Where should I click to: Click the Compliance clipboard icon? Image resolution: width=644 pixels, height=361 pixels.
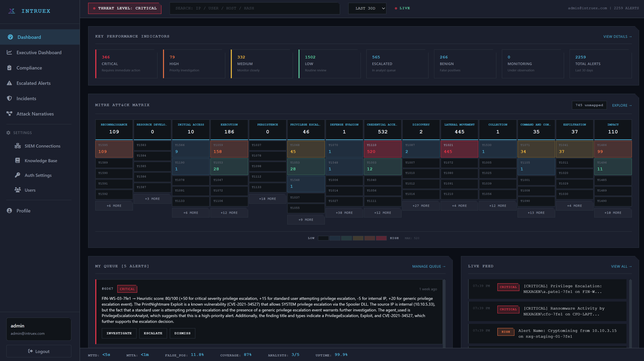click(x=9, y=68)
